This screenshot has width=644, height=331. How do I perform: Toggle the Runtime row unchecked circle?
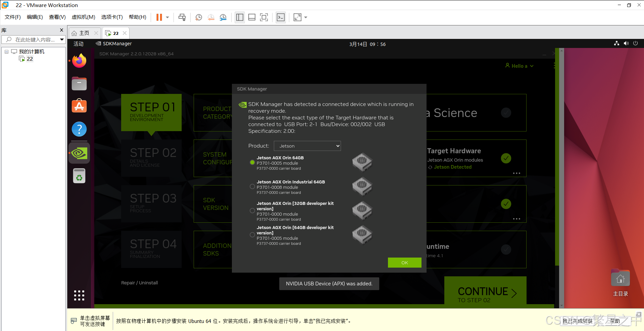tap(506, 250)
